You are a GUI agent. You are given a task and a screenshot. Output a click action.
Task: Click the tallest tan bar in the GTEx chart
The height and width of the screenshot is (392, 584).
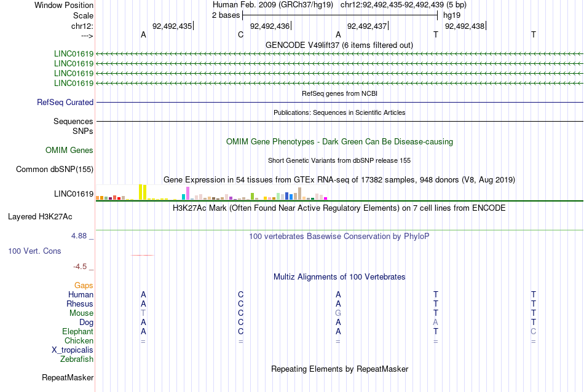pyautogui.click(x=299, y=194)
